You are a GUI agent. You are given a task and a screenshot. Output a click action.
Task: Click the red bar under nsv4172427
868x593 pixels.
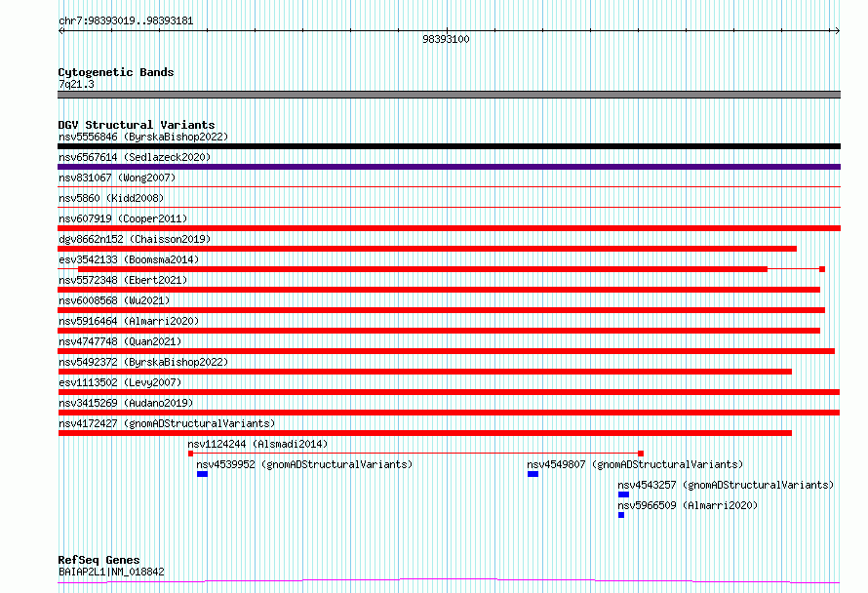tap(424, 433)
